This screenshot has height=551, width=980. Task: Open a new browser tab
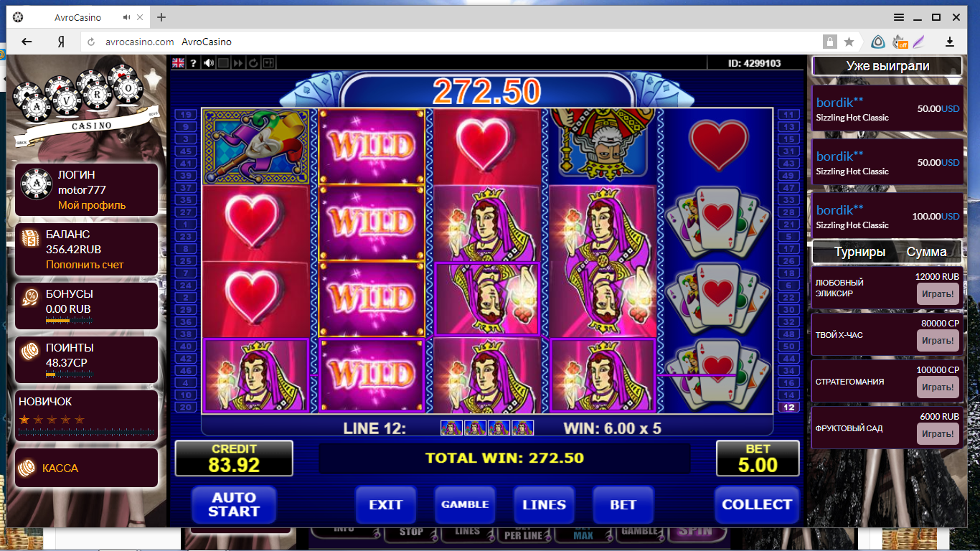[x=161, y=17]
